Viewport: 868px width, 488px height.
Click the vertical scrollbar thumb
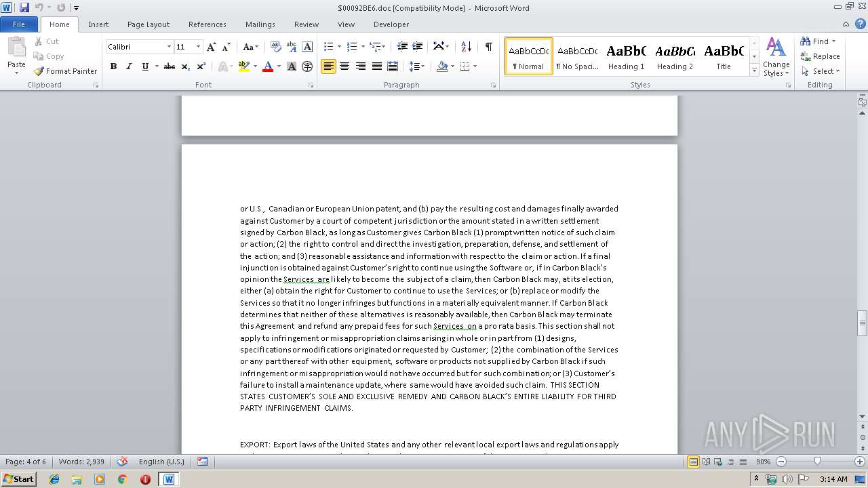point(862,324)
